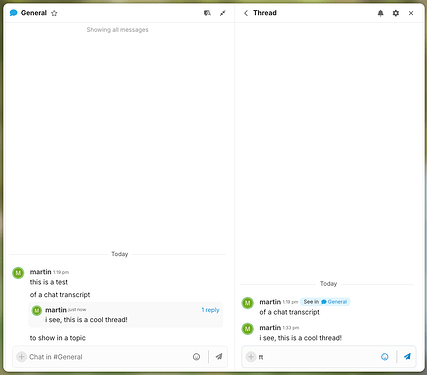
Task: Click martin name on 1:19 pm General message
Action: click(40, 272)
